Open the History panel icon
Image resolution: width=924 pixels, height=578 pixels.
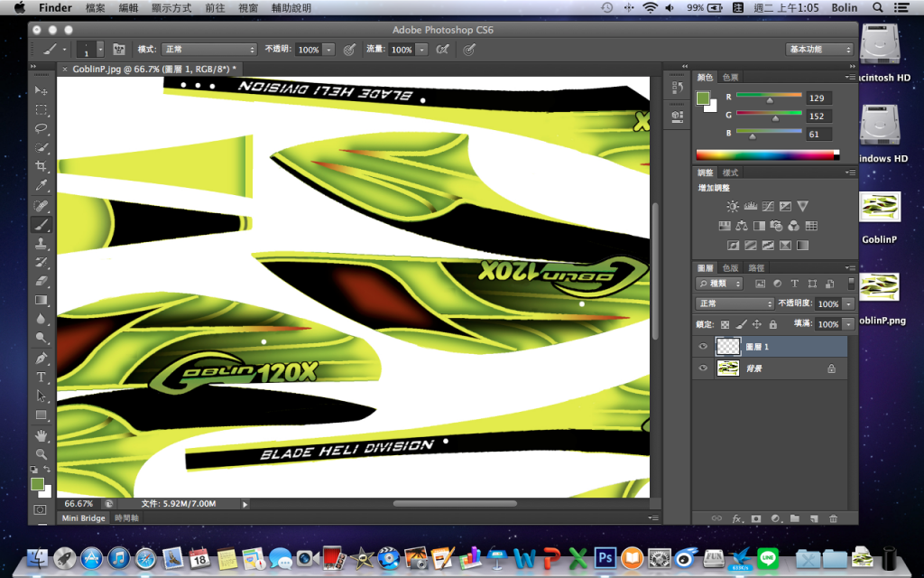(677, 88)
